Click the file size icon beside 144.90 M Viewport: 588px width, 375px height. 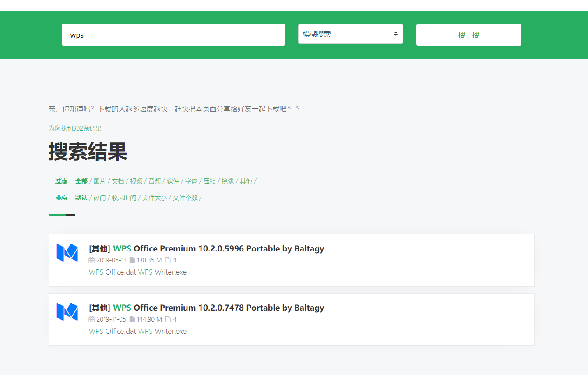tap(132, 319)
